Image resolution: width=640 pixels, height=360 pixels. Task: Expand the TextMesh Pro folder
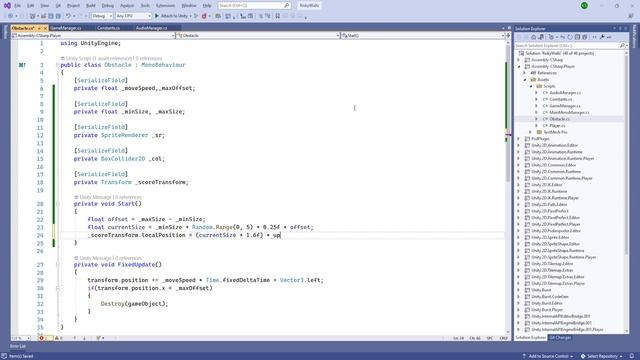click(x=531, y=132)
